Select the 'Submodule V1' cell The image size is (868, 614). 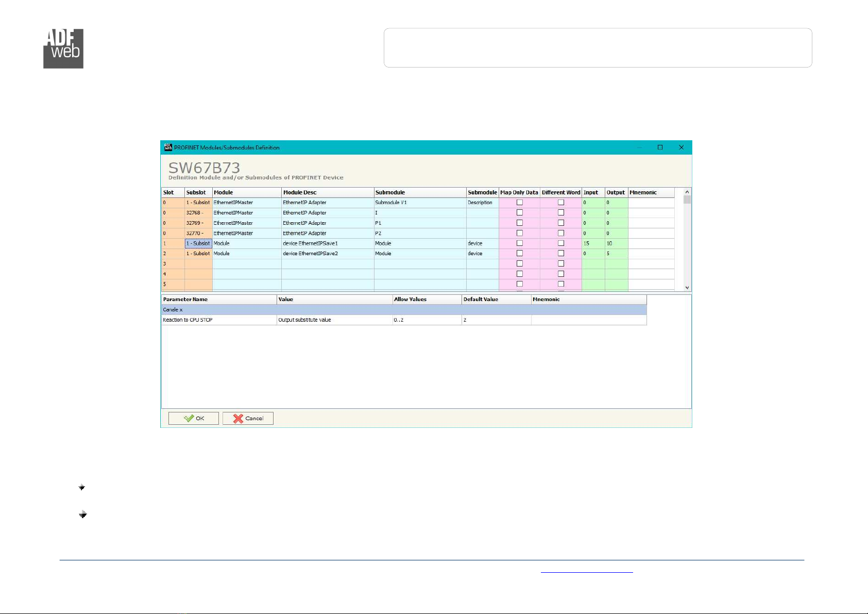click(x=420, y=203)
